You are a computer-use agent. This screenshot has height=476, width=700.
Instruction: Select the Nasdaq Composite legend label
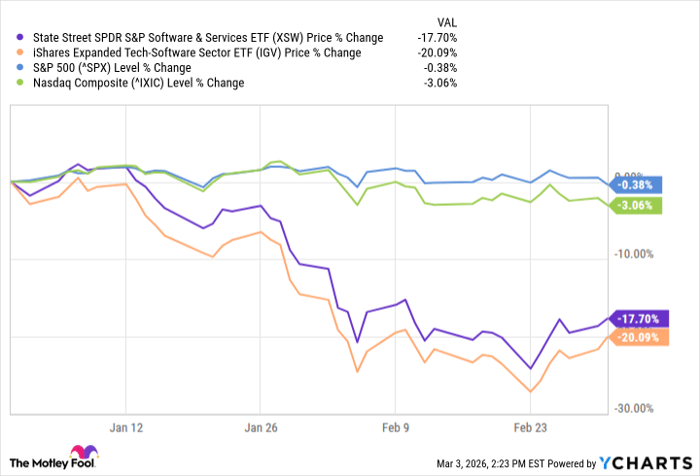click(x=134, y=83)
